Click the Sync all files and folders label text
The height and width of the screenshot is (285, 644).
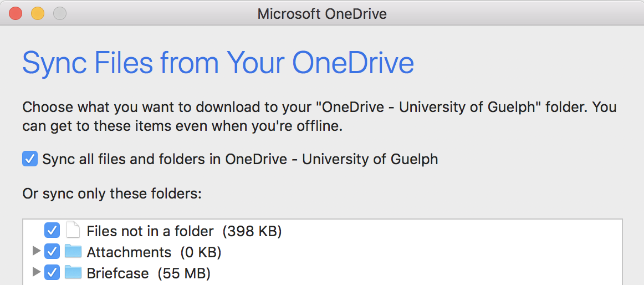(x=240, y=160)
